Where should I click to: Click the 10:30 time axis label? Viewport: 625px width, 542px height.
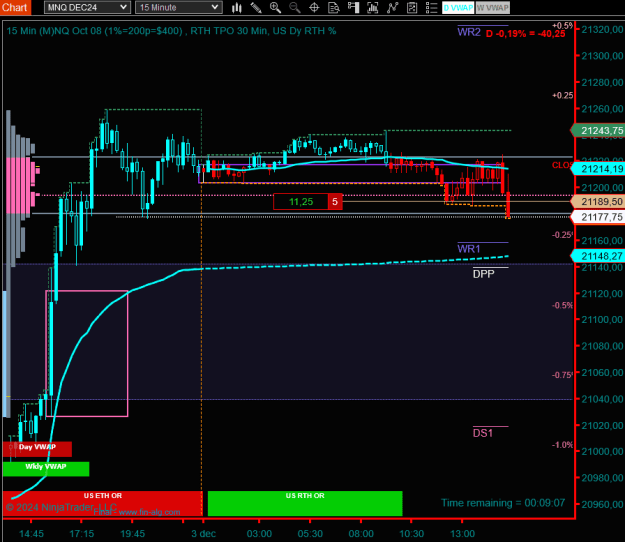411,534
